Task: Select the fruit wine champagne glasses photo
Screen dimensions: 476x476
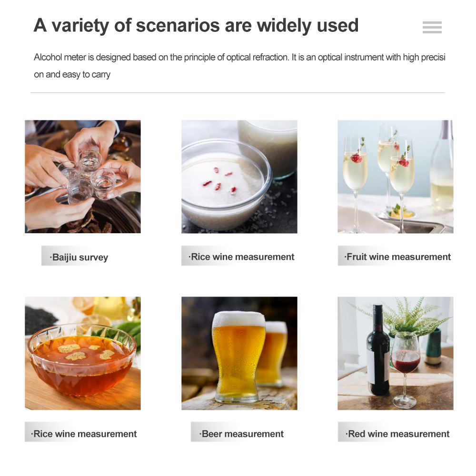Action: point(395,177)
